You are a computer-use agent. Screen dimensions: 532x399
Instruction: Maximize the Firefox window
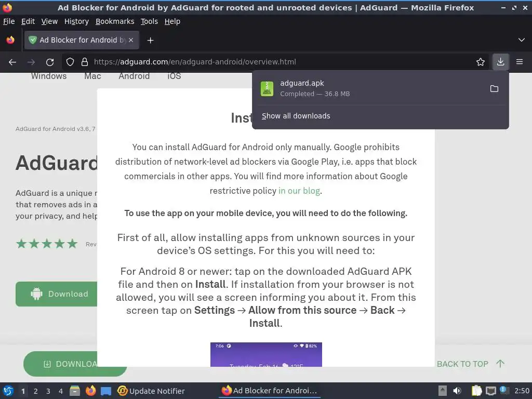click(x=514, y=7)
